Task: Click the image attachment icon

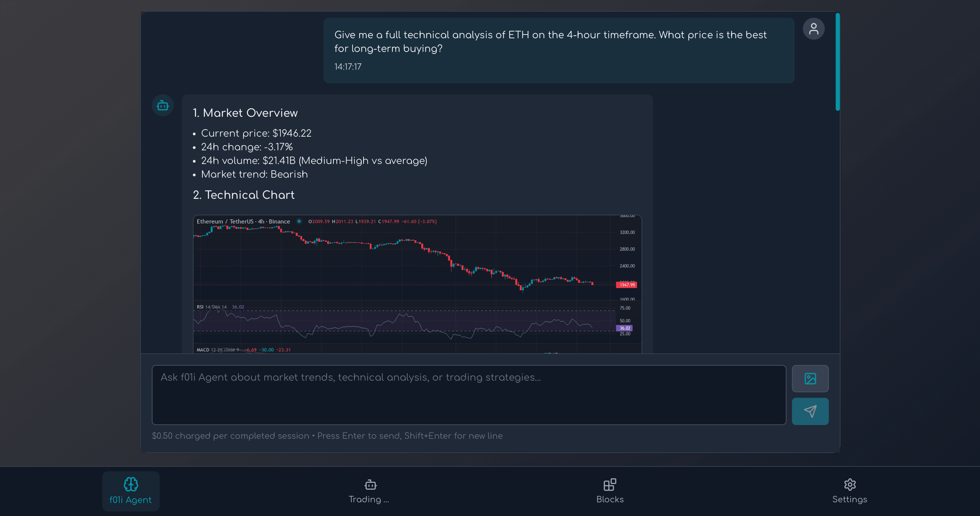Action: [x=810, y=379]
